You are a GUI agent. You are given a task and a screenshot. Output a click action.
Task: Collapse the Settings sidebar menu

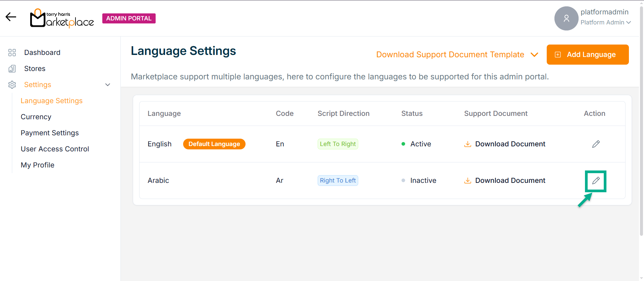[108, 85]
